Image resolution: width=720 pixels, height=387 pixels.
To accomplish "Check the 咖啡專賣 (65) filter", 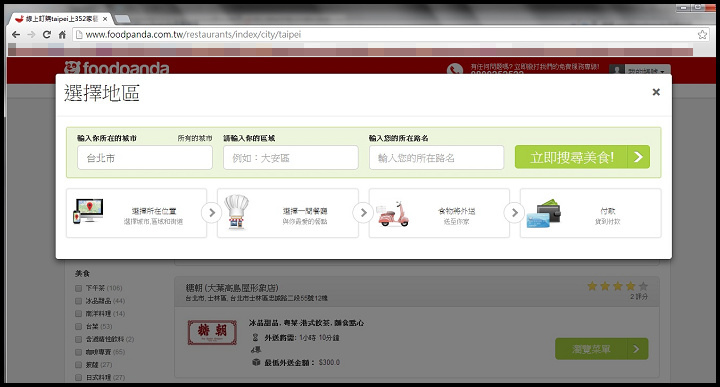I will [x=78, y=352].
